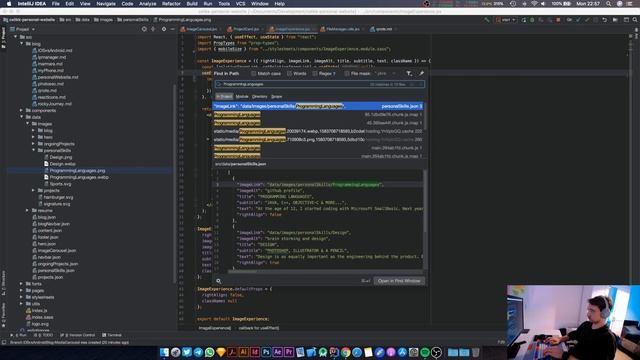Open WhatsApp from the Dock

tap(209, 352)
